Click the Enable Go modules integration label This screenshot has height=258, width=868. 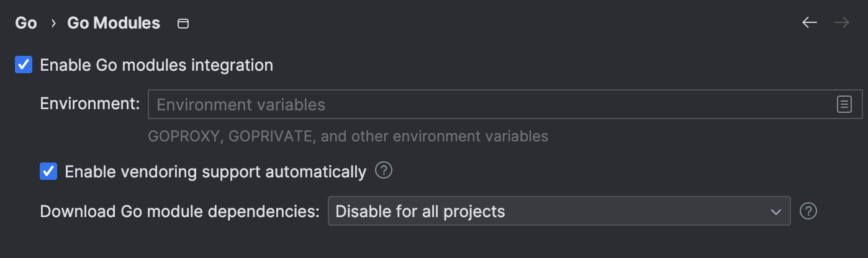(x=156, y=64)
